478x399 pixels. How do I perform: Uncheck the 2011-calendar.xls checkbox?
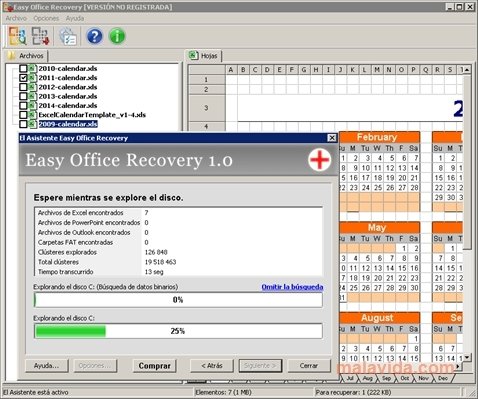[x=23, y=78]
